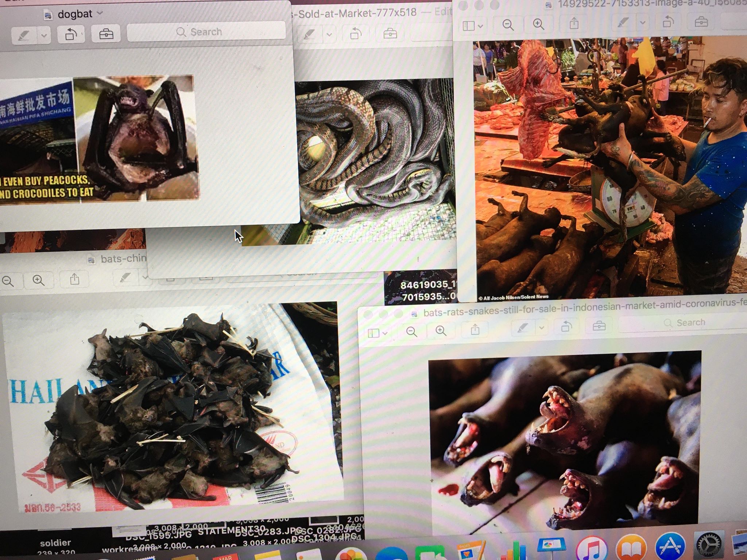Open dogbat title dropdown chevron

click(100, 13)
